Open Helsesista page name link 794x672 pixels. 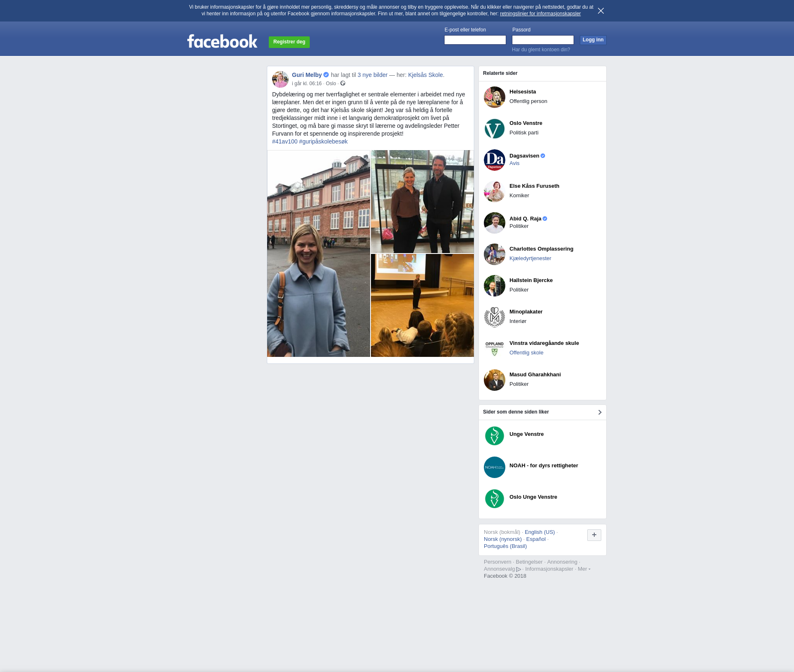(x=523, y=92)
